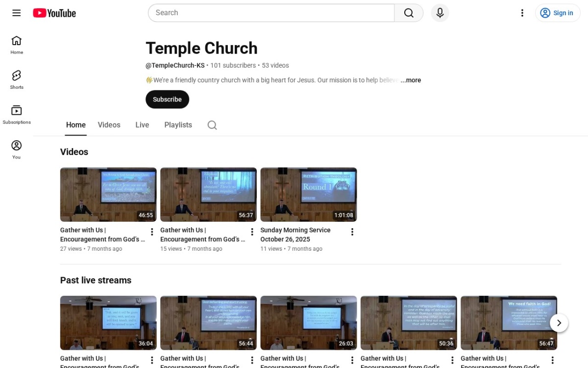The height and width of the screenshot is (368, 588).
Task: Click the @TempleChurch-KS handle
Action: pos(175,65)
